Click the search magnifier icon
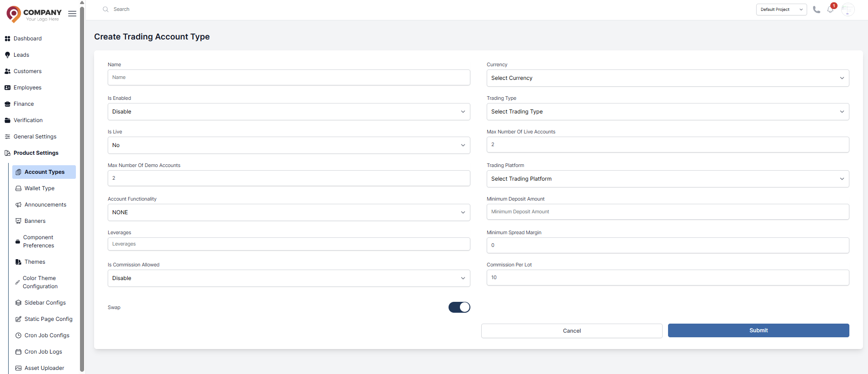The image size is (868, 374). (x=105, y=9)
